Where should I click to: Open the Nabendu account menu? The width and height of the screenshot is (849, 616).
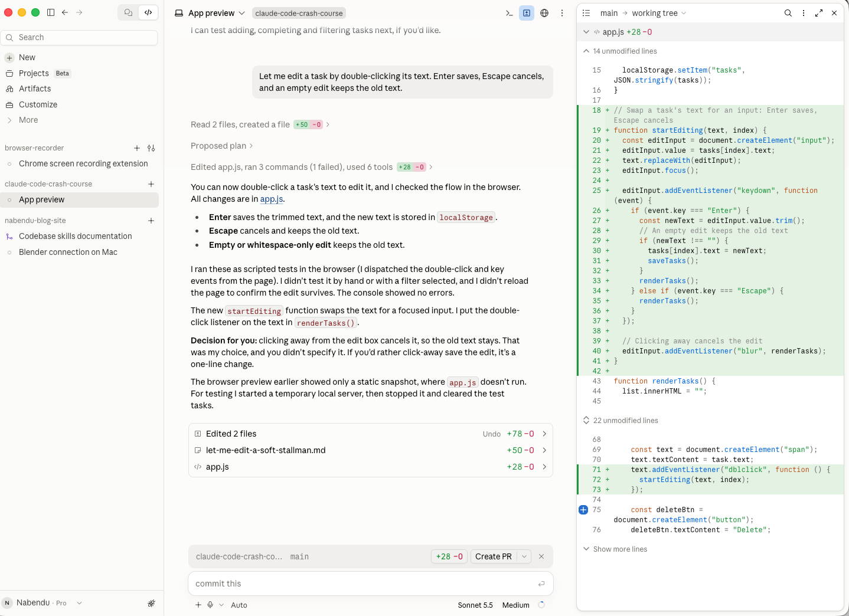[x=43, y=602]
